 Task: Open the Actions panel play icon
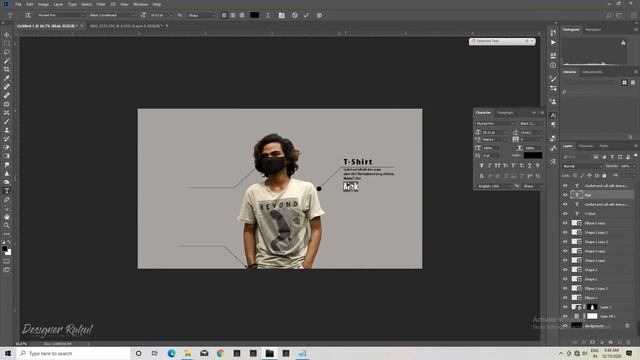pyautogui.click(x=553, y=42)
